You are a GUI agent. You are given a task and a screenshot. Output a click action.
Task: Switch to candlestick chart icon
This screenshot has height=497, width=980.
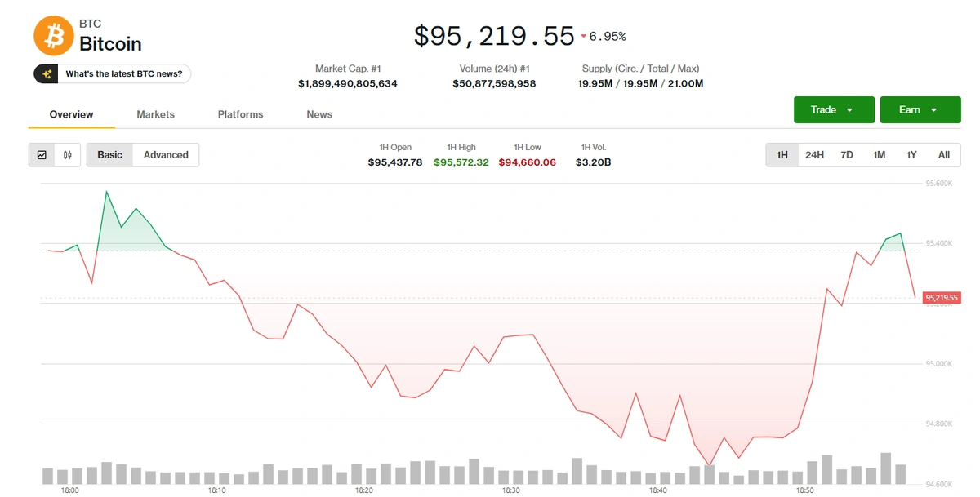(x=68, y=155)
